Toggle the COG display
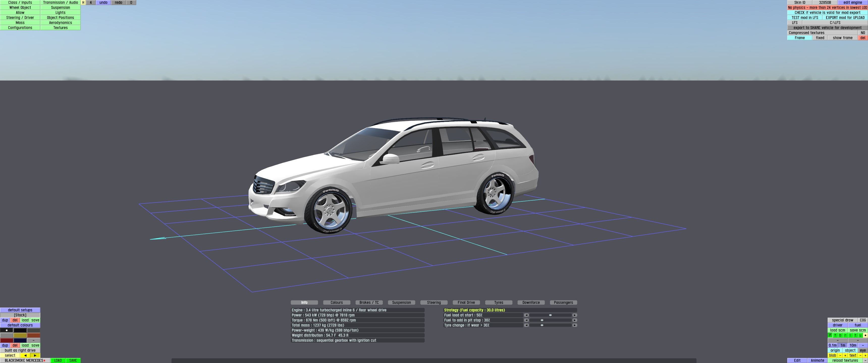Screen dimensions: 868x363 (863, 320)
